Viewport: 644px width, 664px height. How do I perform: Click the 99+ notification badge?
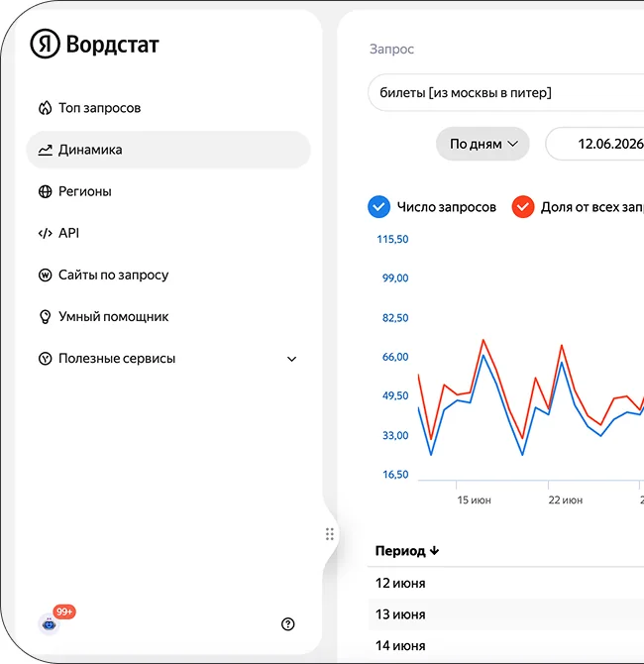(64, 611)
